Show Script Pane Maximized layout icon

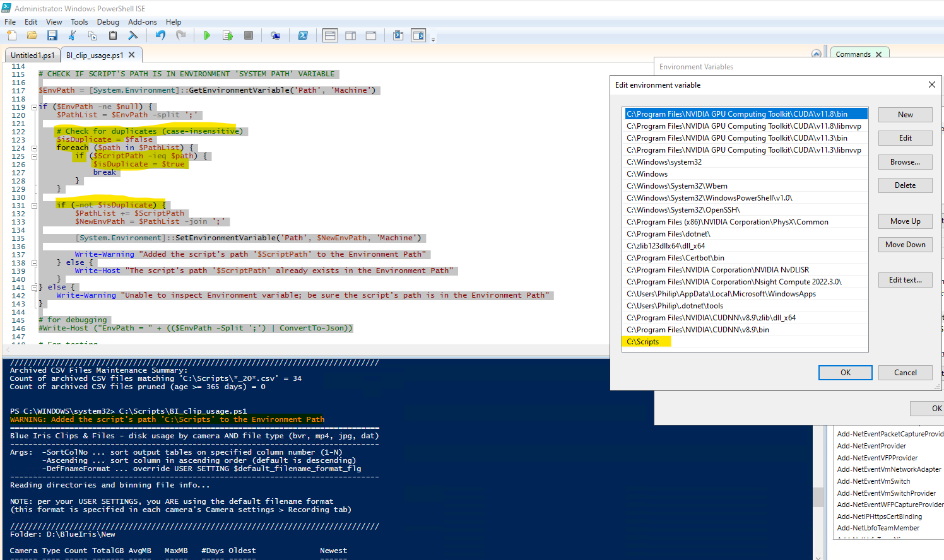[x=371, y=36]
